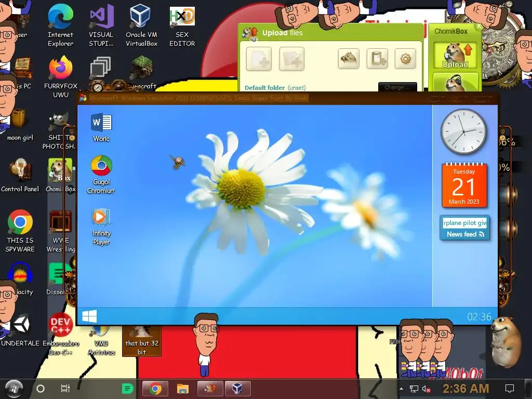532x399 pixels.
Task: Open Infinity Player icon in emulator
Action: tap(101, 227)
